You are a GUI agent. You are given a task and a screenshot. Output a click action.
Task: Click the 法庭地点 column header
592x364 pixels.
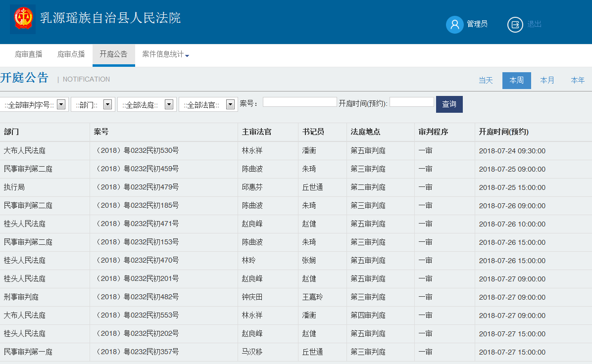365,132
